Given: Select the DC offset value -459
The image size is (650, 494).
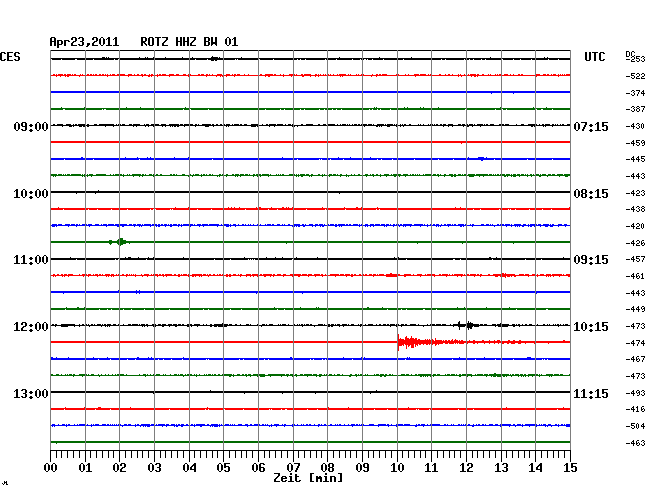Looking at the screenshot, I should coord(635,143).
